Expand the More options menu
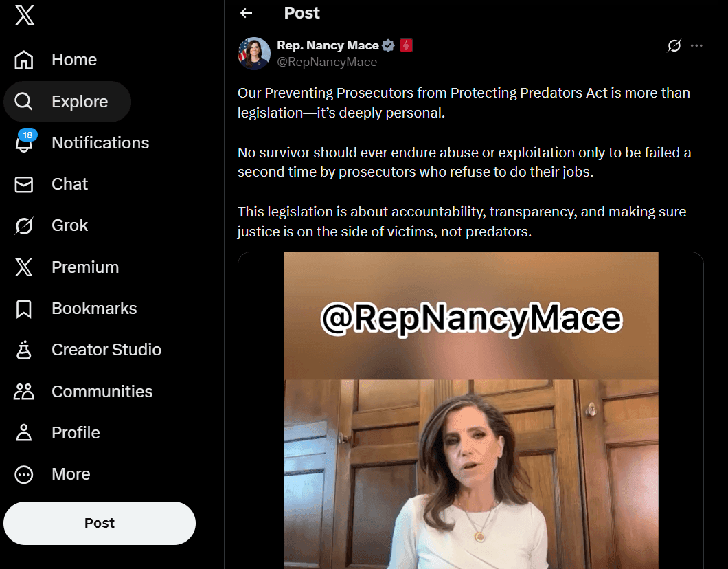The height and width of the screenshot is (569, 728). [x=52, y=474]
